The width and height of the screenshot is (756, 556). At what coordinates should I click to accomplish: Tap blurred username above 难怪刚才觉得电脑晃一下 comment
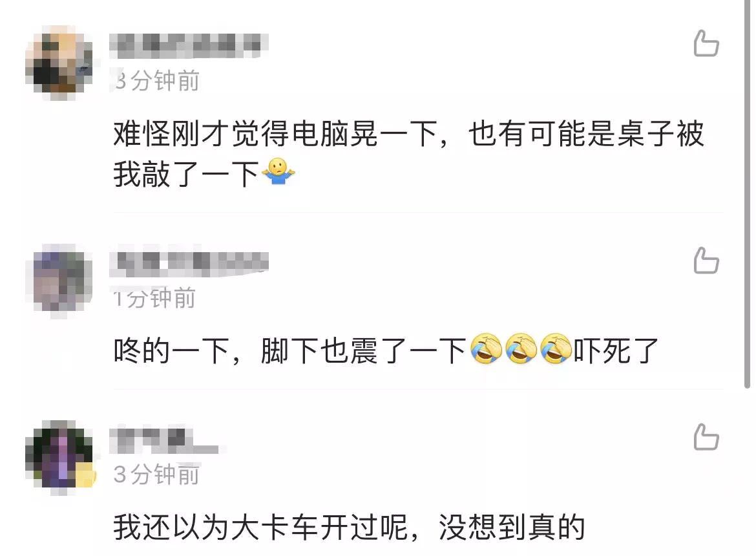click(189, 46)
